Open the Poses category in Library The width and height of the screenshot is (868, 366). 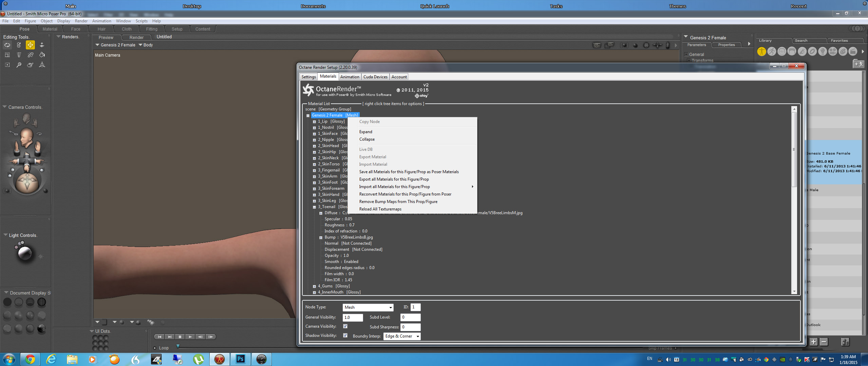(x=772, y=52)
